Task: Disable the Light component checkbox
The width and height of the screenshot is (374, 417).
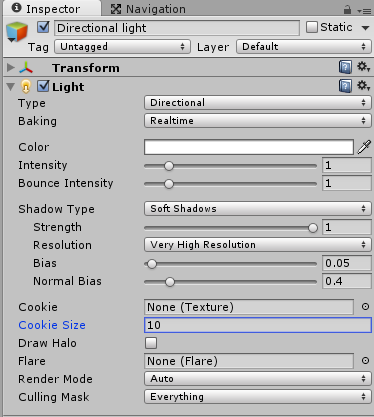Action: (43, 86)
